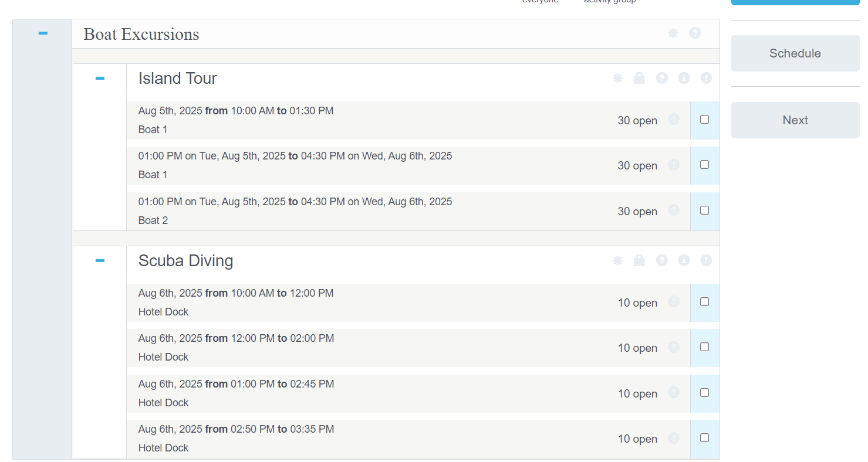Tick Scuba Diving 10:00 AM to 12:00 PM checkbox
This screenshot has height=462, width=868.
tap(704, 302)
